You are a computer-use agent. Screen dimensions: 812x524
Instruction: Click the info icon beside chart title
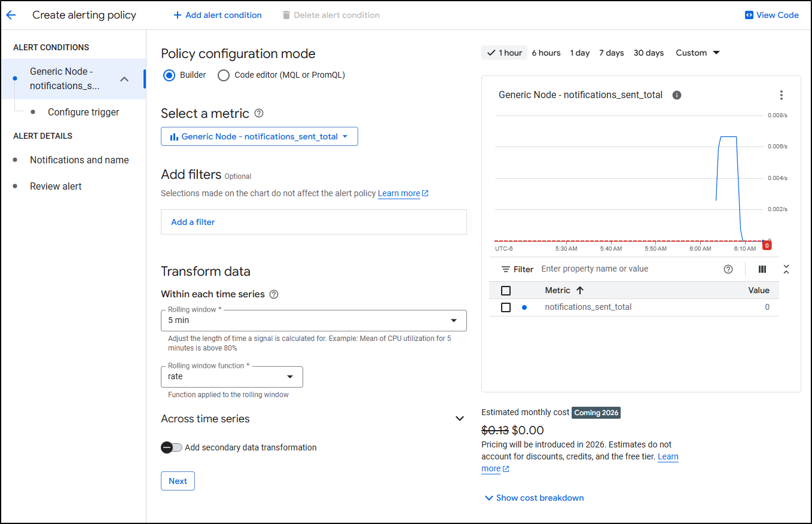point(677,95)
